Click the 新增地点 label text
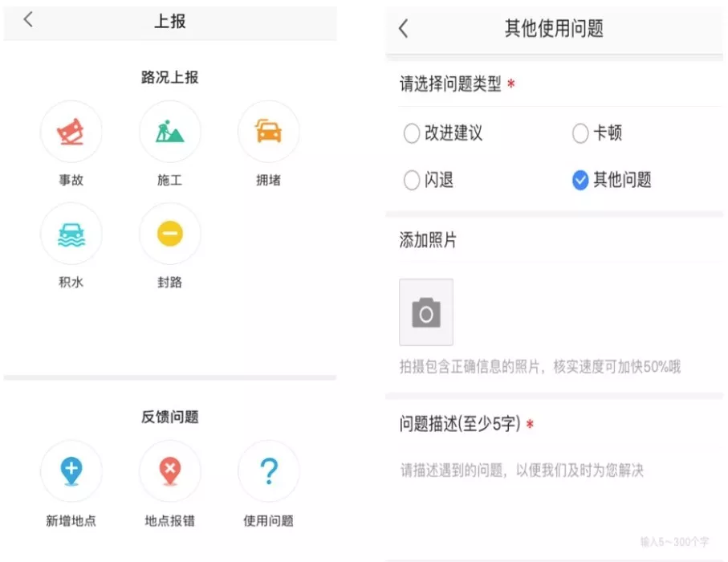The width and height of the screenshot is (728, 562). click(71, 521)
